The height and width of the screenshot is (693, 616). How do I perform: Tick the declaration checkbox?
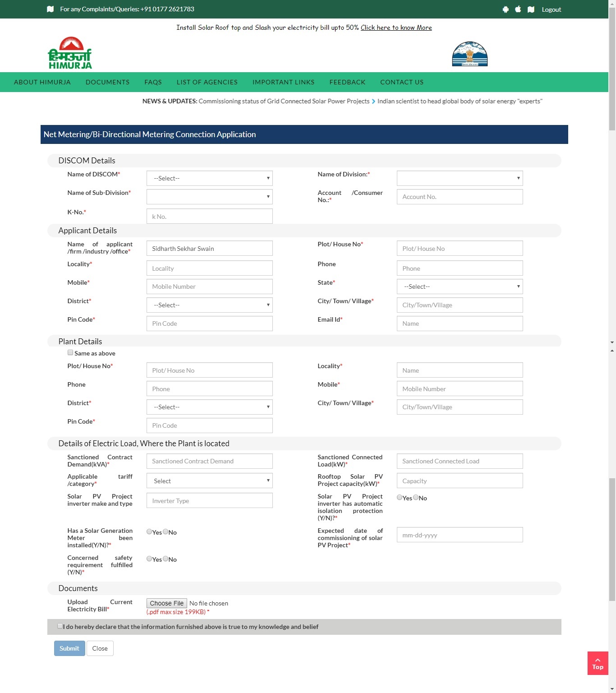[x=60, y=626]
